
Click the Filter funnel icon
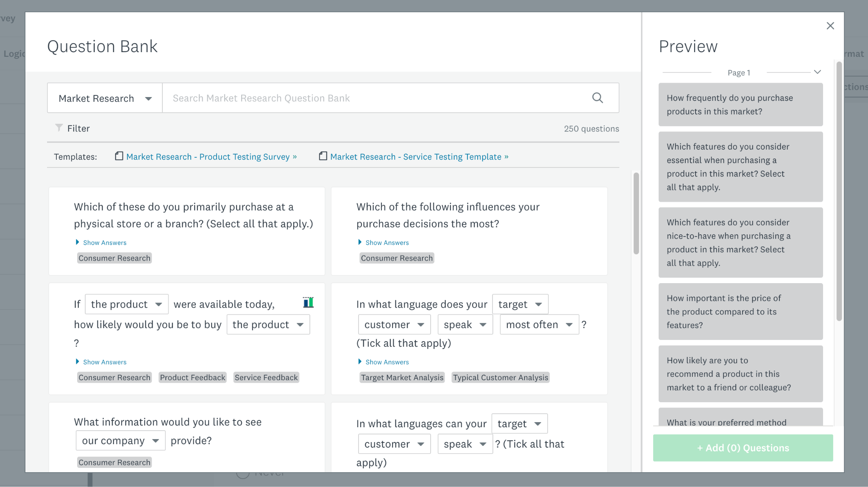click(x=59, y=128)
